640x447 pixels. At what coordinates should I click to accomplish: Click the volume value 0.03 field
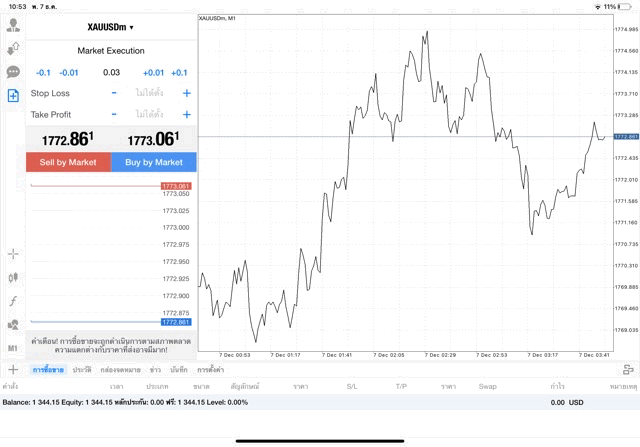pyautogui.click(x=111, y=73)
